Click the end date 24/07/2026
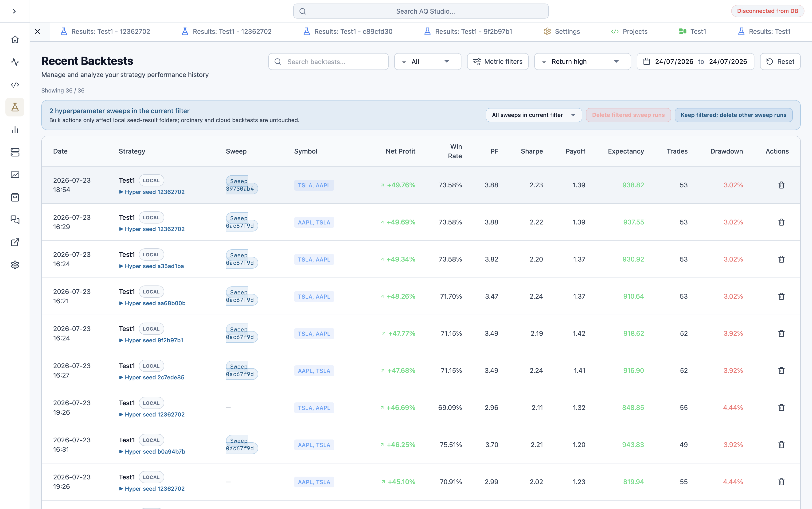Image resolution: width=812 pixels, height=509 pixels. [x=728, y=62]
